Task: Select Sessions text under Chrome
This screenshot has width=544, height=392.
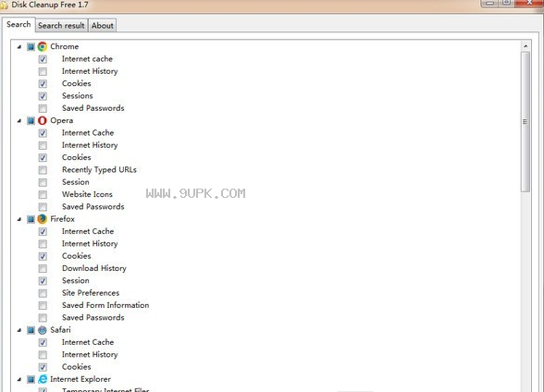Action: pos(78,96)
